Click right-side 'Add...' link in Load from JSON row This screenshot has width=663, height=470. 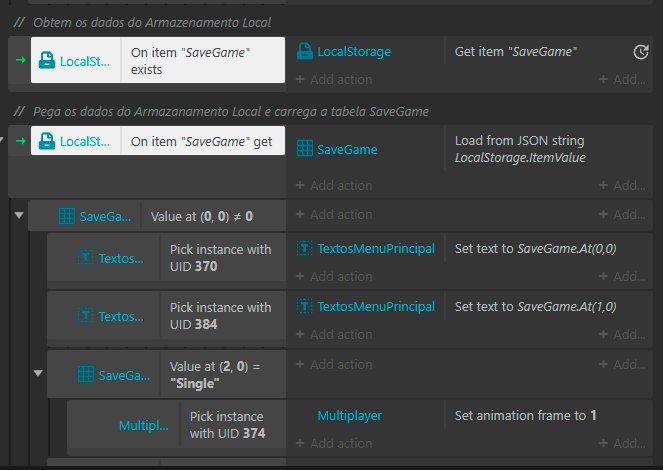click(x=622, y=186)
